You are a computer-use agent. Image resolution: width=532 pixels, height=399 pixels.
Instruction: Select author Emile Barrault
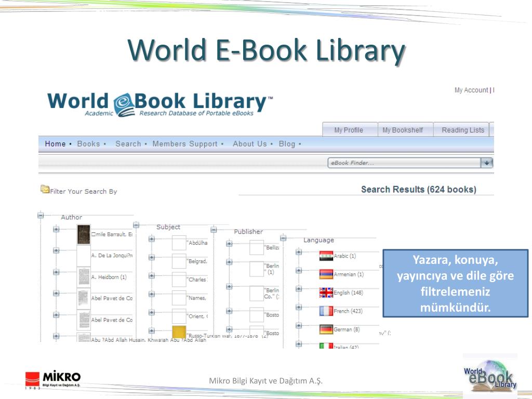pos(112,234)
